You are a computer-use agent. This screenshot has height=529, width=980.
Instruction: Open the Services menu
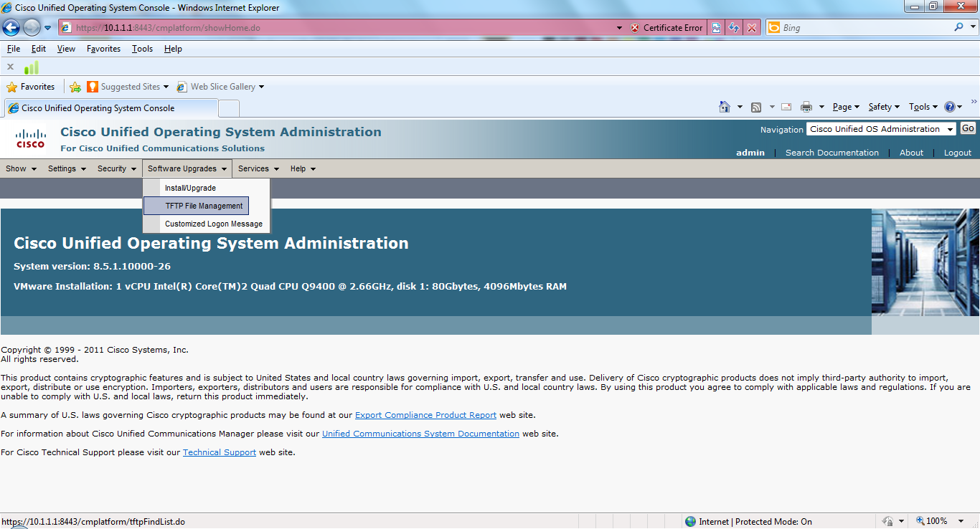(258, 168)
